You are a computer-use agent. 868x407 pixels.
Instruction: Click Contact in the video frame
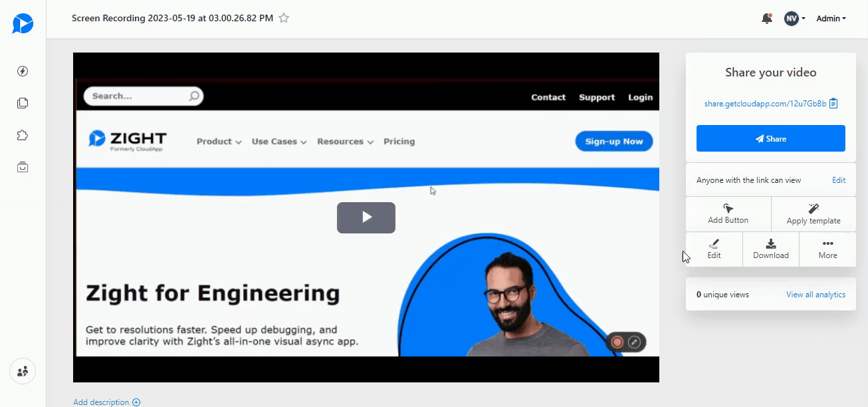(x=548, y=97)
